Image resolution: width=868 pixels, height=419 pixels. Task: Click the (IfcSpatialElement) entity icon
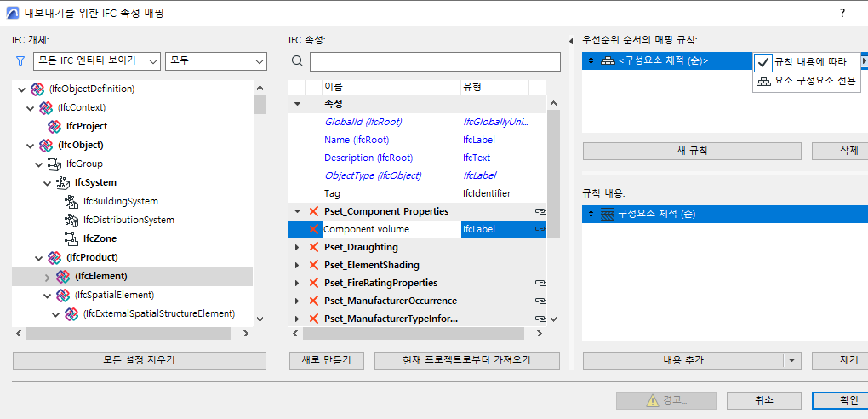63,295
